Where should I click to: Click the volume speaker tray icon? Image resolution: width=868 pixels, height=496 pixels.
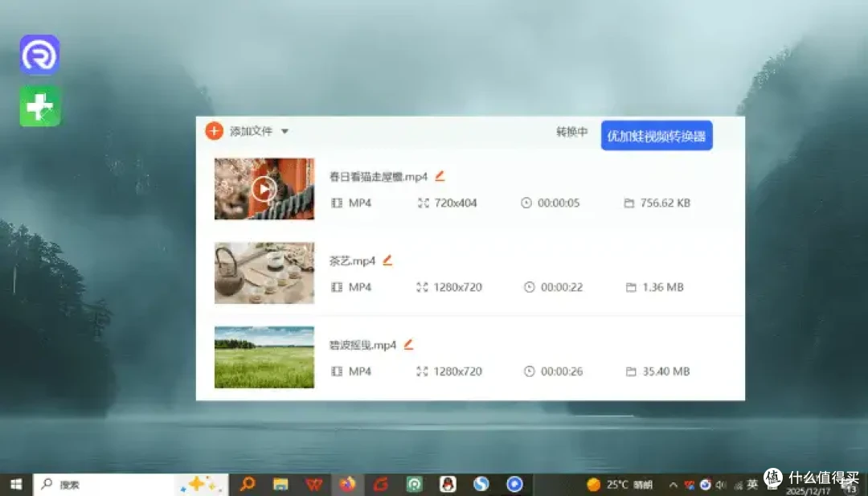(721, 485)
